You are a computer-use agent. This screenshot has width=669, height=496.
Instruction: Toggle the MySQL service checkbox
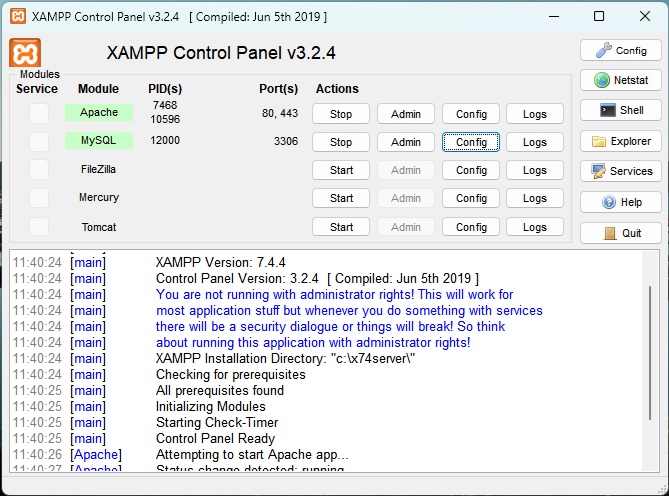tap(39, 142)
